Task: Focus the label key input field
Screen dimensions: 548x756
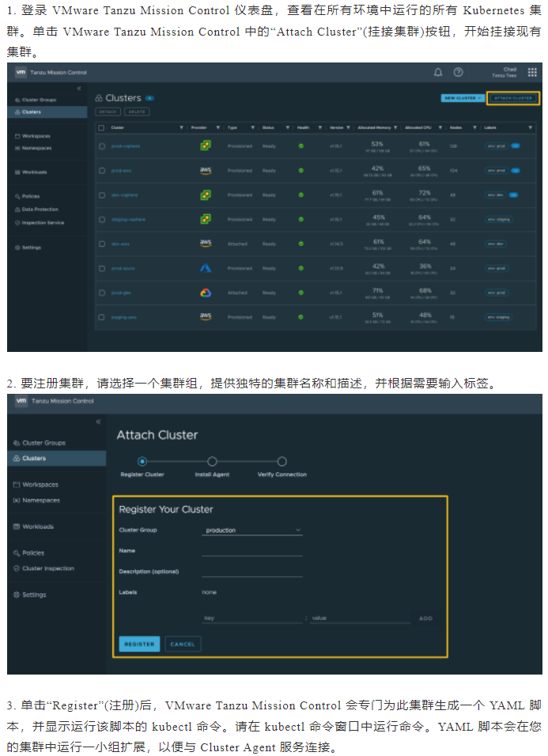Action: 252,618
